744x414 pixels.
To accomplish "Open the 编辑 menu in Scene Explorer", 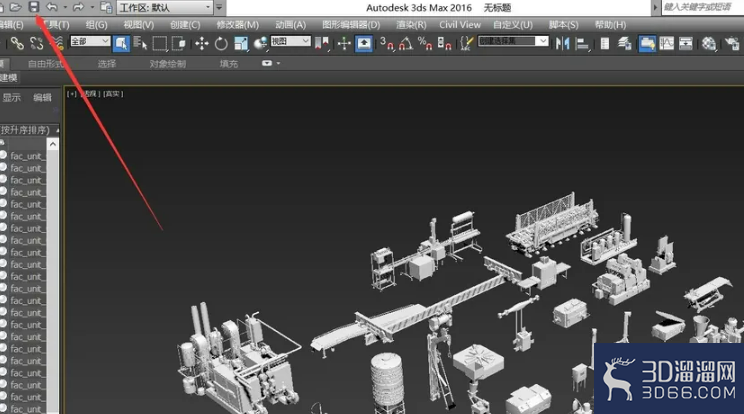I will [42, 98].
